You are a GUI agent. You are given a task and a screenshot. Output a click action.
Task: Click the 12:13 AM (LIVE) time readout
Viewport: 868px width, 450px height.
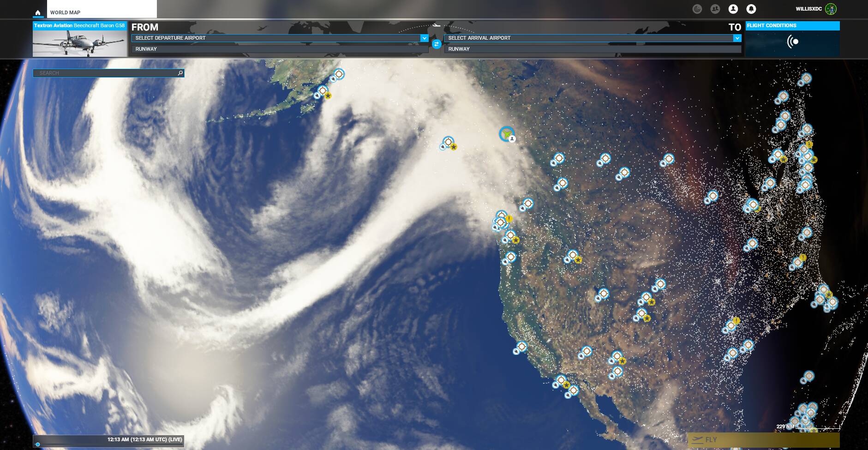145,439
